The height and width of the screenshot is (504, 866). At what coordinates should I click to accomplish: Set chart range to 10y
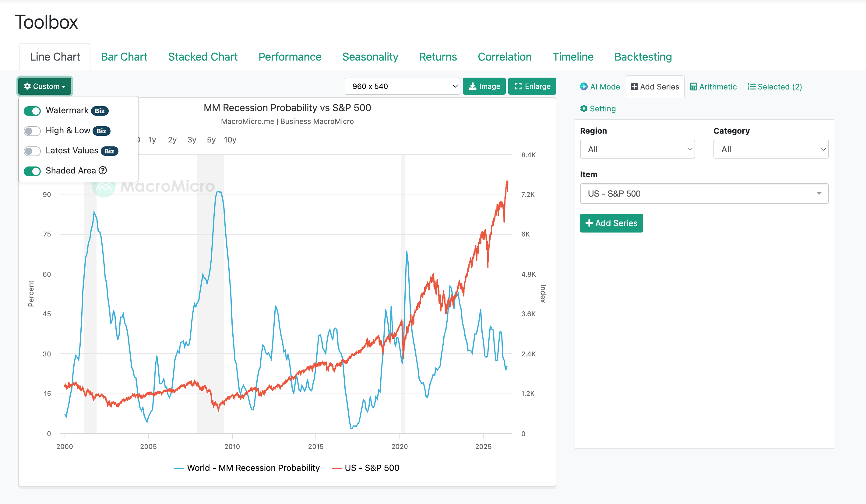(x=230, y=140)
